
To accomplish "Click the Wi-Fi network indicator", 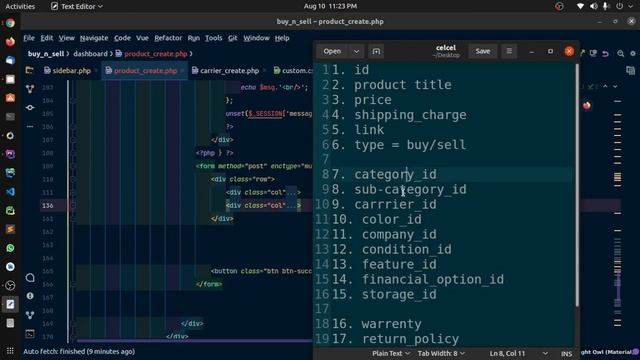I will point(580,6).
